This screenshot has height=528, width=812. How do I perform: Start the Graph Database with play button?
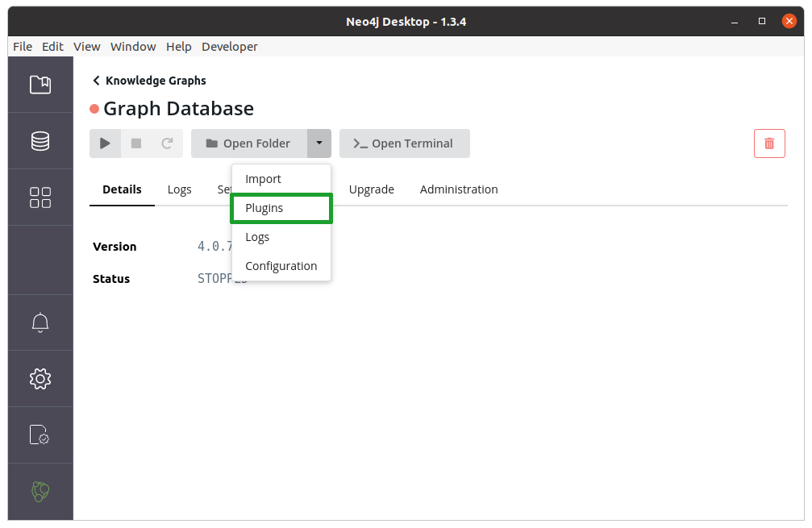(x=105, y=143)
